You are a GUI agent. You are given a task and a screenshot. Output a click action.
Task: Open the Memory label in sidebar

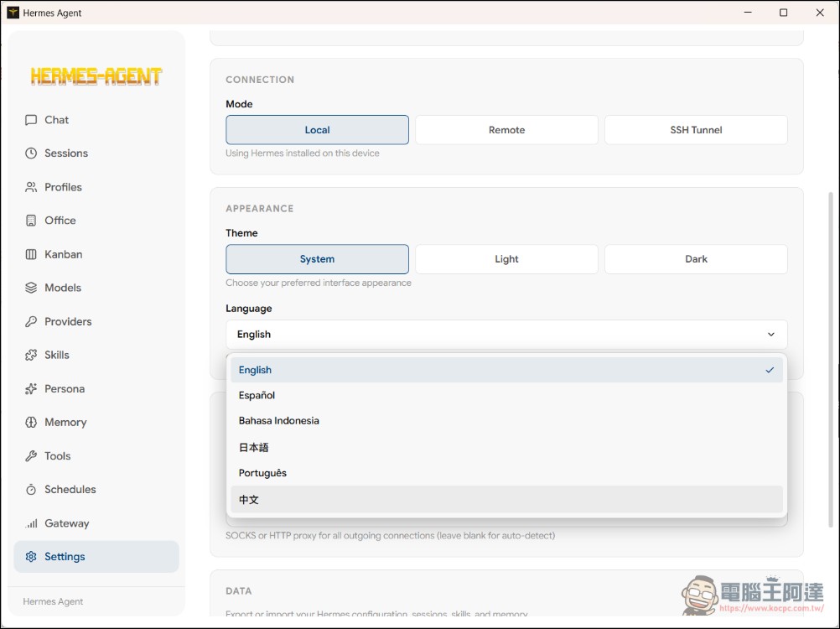[65, 422]
